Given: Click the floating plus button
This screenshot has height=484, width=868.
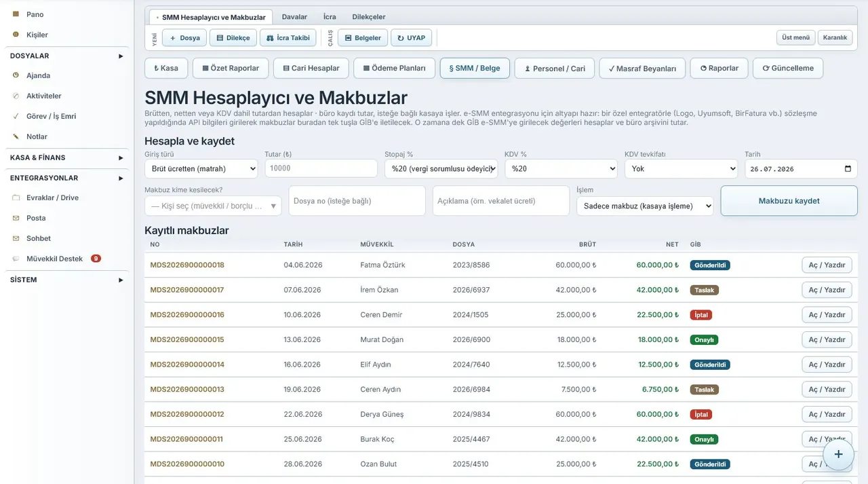Looking at the screenshot, I should (838, 454).
